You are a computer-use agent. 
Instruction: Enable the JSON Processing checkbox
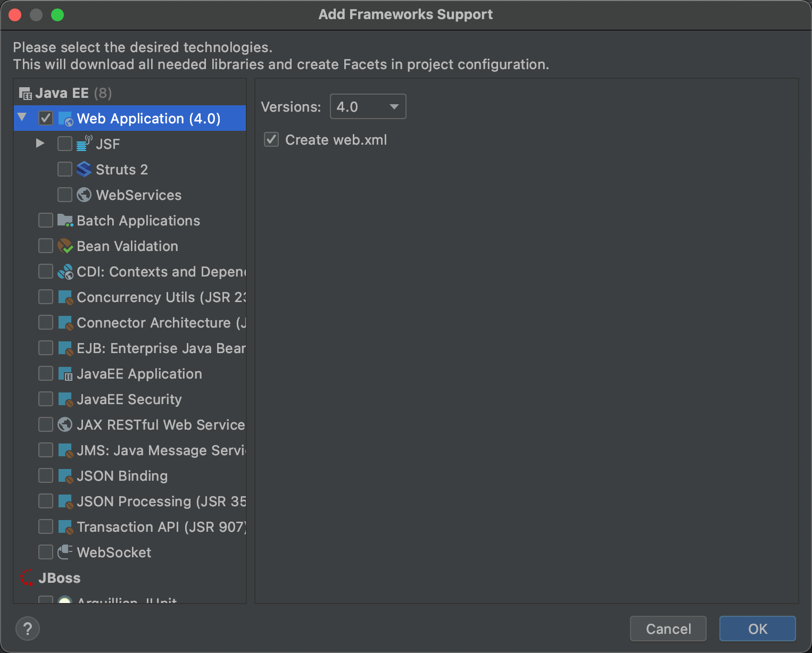(x=46, y=501)
